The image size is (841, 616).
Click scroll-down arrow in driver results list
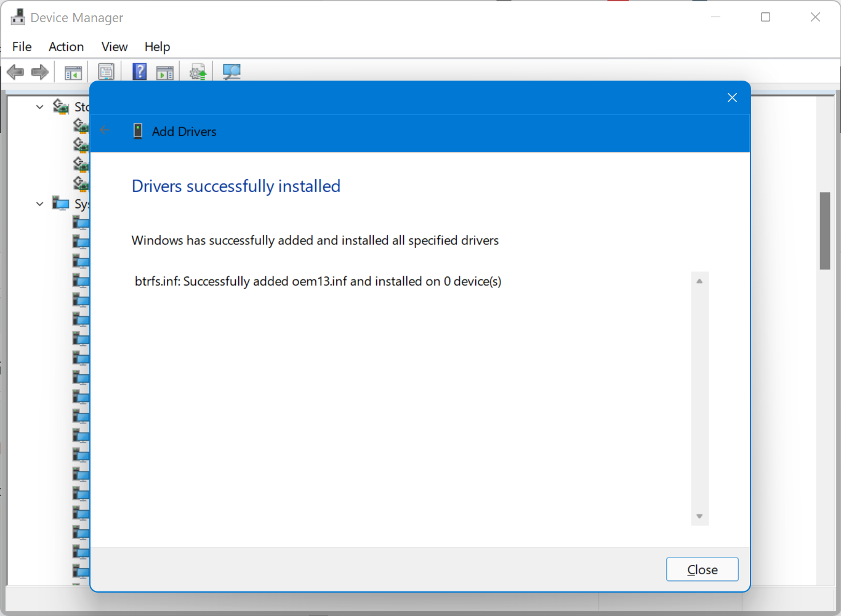[x=699, y=516]
